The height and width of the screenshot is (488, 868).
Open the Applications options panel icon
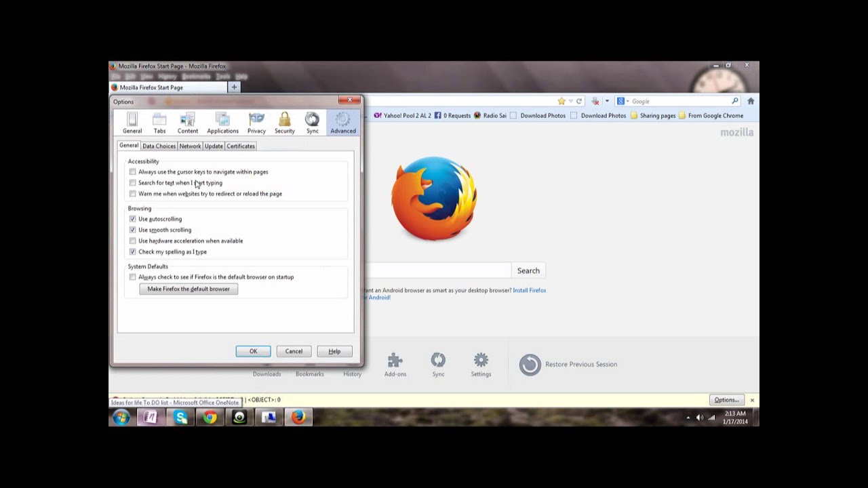click(222, 123)
